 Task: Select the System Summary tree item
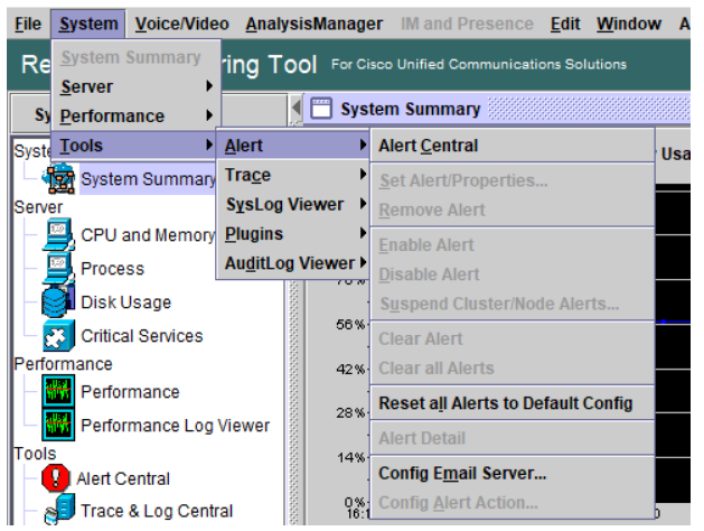point(147,179)
